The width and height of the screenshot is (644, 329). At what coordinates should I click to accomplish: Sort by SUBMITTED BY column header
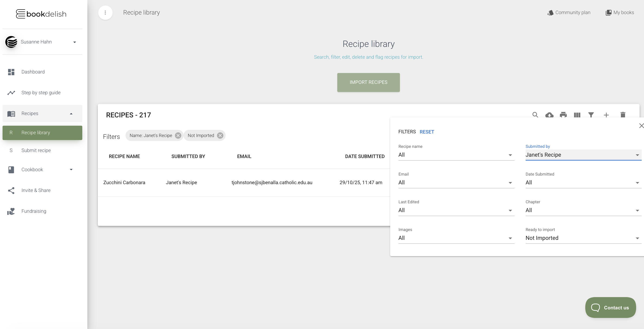(188, 156)
